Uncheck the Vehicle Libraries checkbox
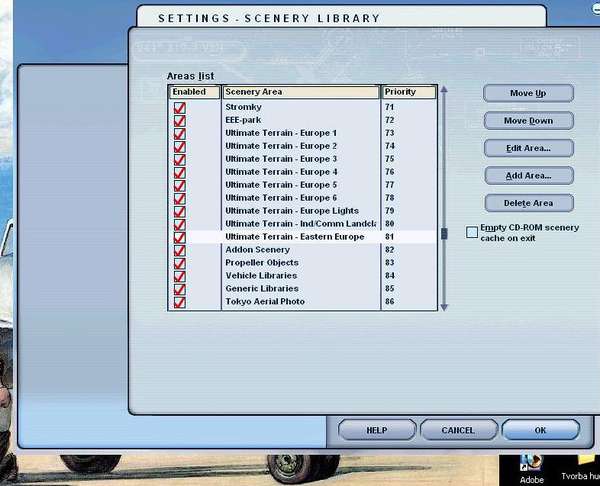The height and width of the screenshot is (486, 600). [x=179, y=277]
